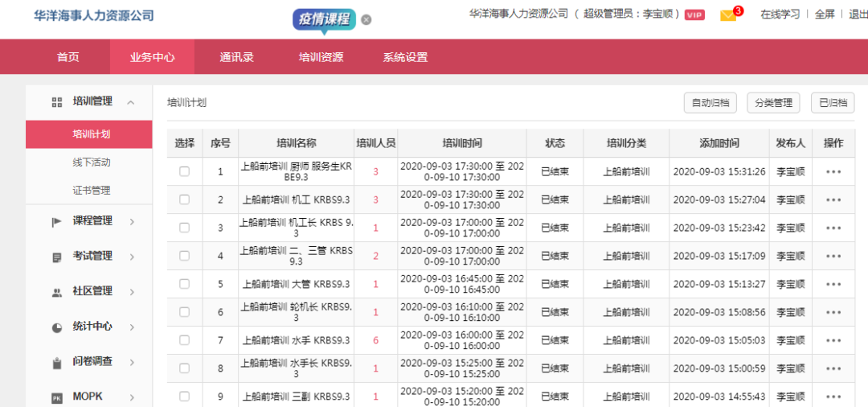Click the 社区管理 people icon
The width and height of the screenshot is (868, 407).
tap(57, 292)
